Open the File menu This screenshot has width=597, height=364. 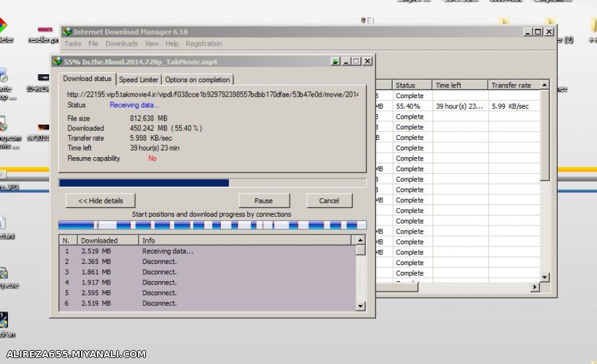point(94,44)
